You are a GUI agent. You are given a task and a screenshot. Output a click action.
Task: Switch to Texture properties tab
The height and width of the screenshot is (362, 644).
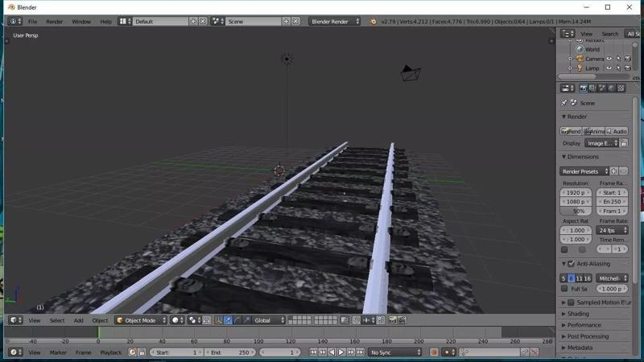tap(621, 88)
